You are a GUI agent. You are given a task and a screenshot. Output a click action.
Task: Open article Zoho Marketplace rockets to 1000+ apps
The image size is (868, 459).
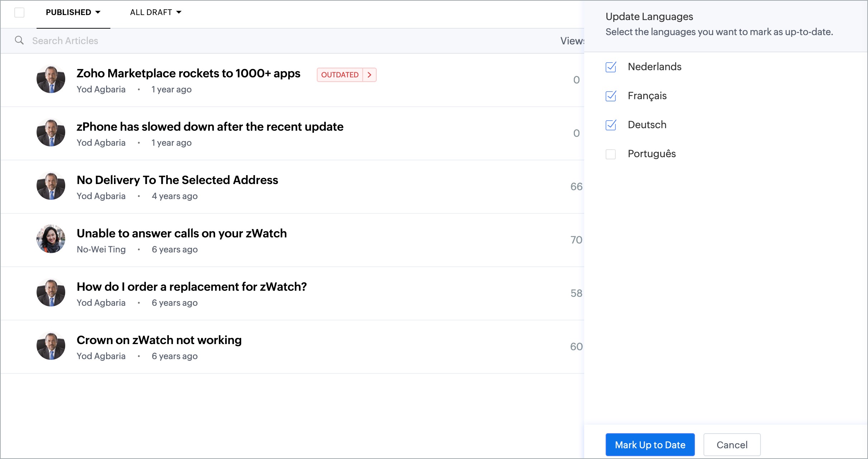[189, 73]
